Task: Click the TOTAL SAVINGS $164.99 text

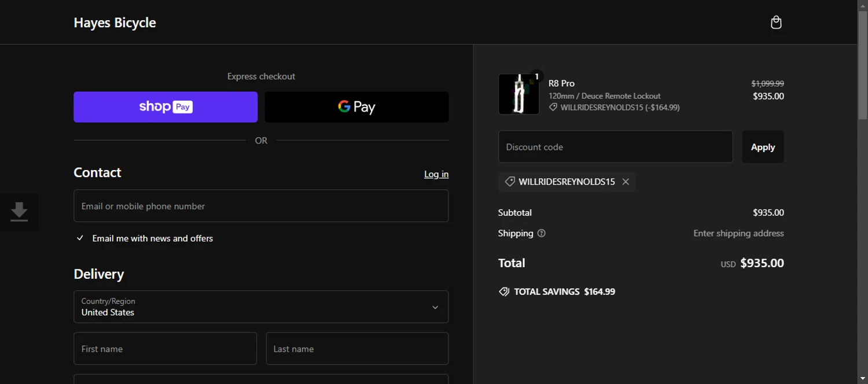Action: (564, 291)
